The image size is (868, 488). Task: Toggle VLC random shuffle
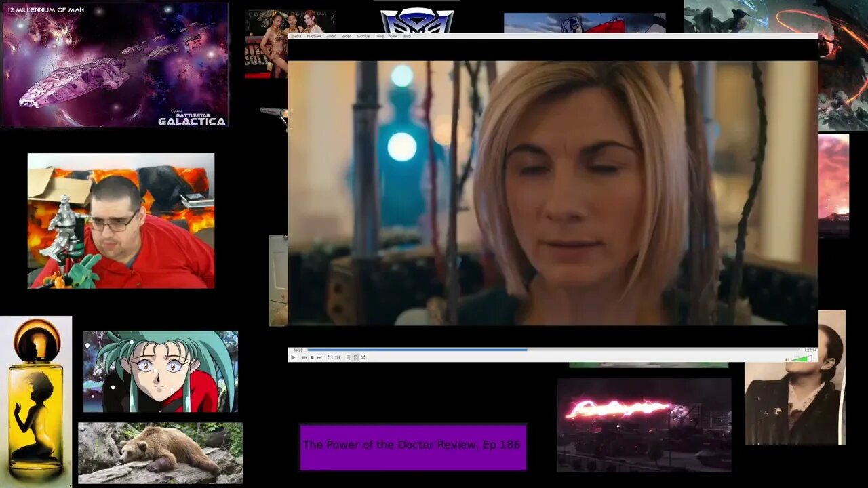tap(363, 357)
